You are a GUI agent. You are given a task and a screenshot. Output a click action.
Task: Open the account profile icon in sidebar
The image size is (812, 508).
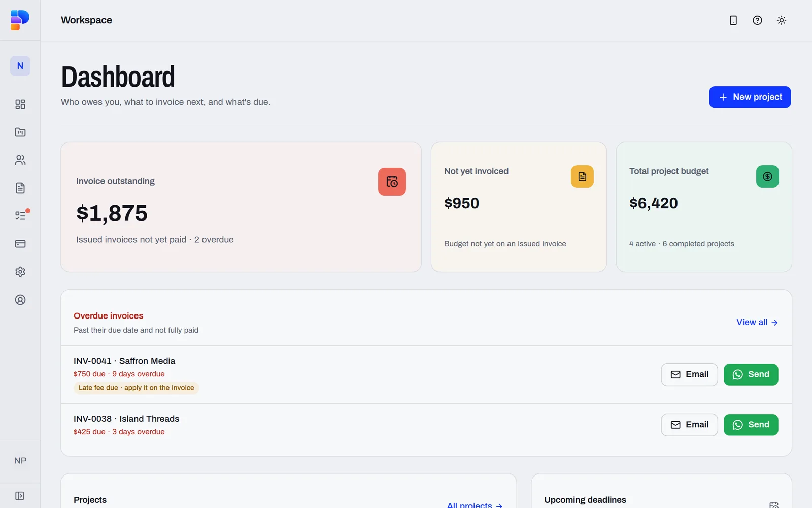click(20, 300)
